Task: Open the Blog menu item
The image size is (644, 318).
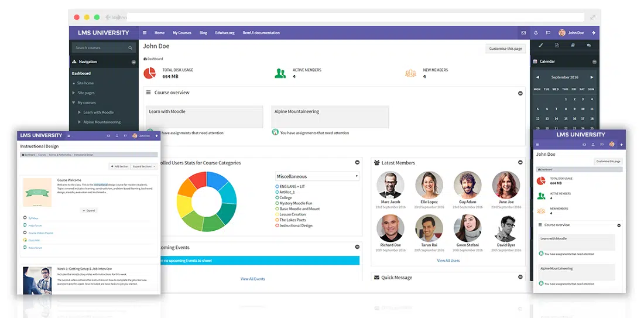Action: 203,33
